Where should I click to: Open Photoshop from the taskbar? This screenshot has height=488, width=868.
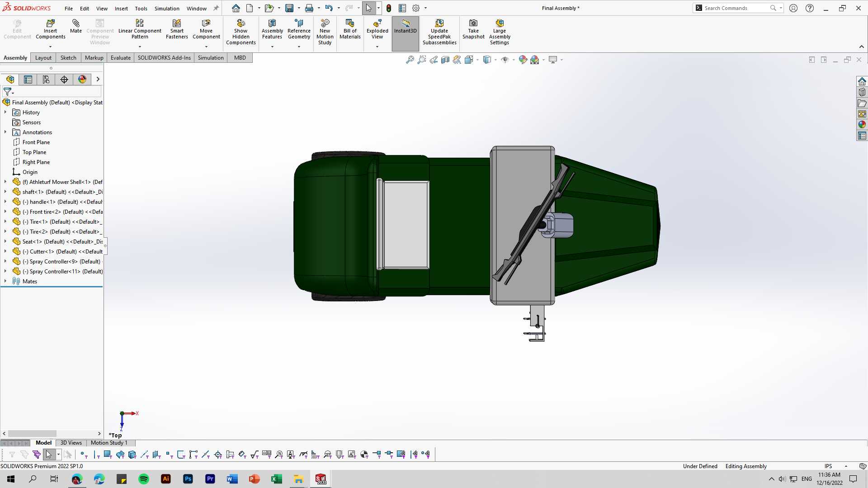pos(188,479)
